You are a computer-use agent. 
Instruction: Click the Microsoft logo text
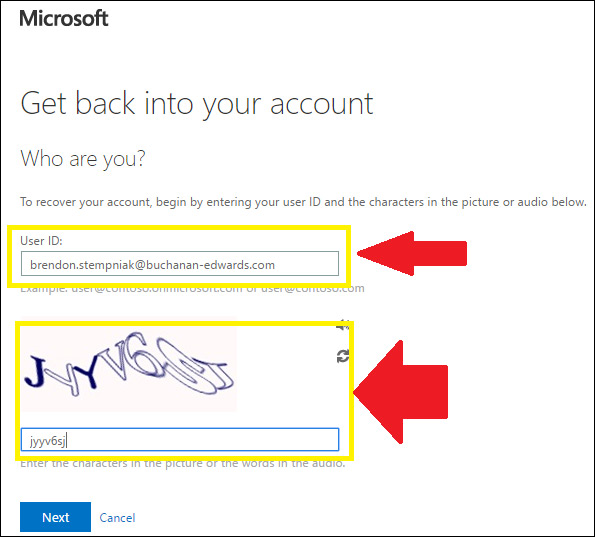coord(64,18)
